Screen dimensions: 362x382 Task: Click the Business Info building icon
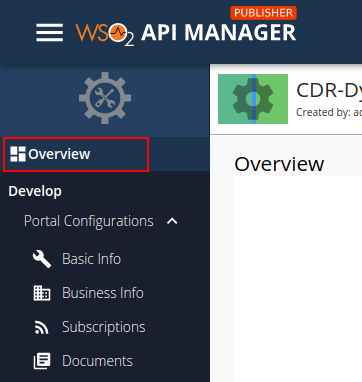[42, 293]
